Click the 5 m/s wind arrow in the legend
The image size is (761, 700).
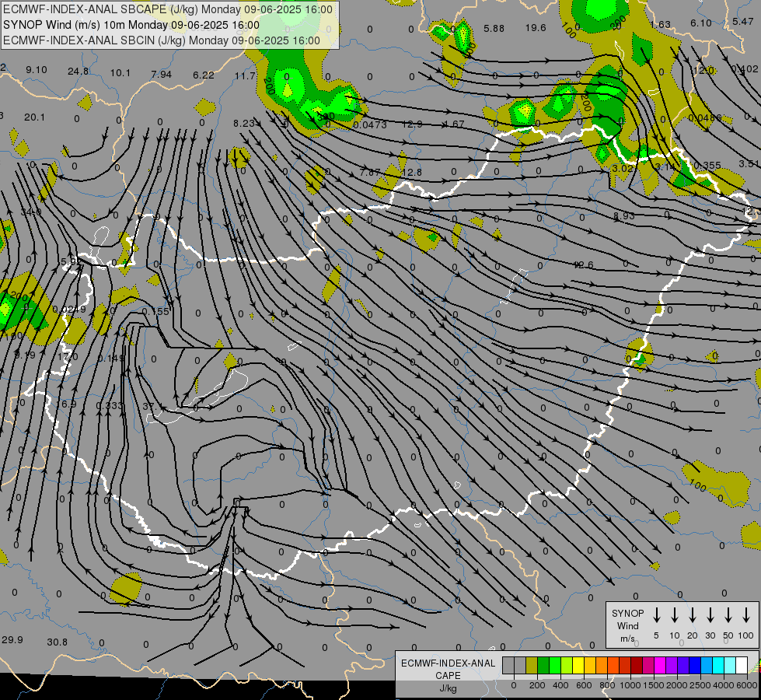(657, 615)
